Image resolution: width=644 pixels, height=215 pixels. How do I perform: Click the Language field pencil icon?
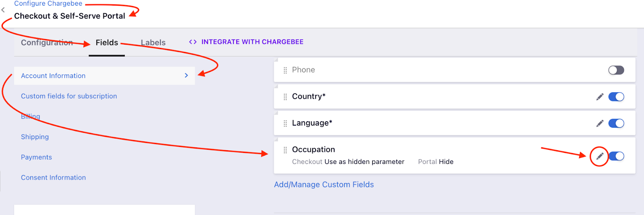point(600,123)
